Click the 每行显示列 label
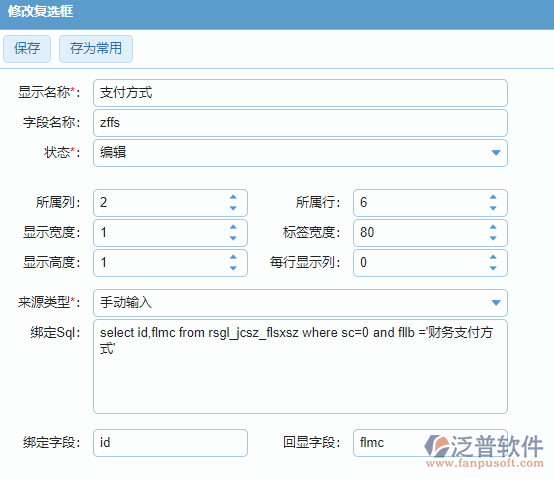 tap(305, 262)
